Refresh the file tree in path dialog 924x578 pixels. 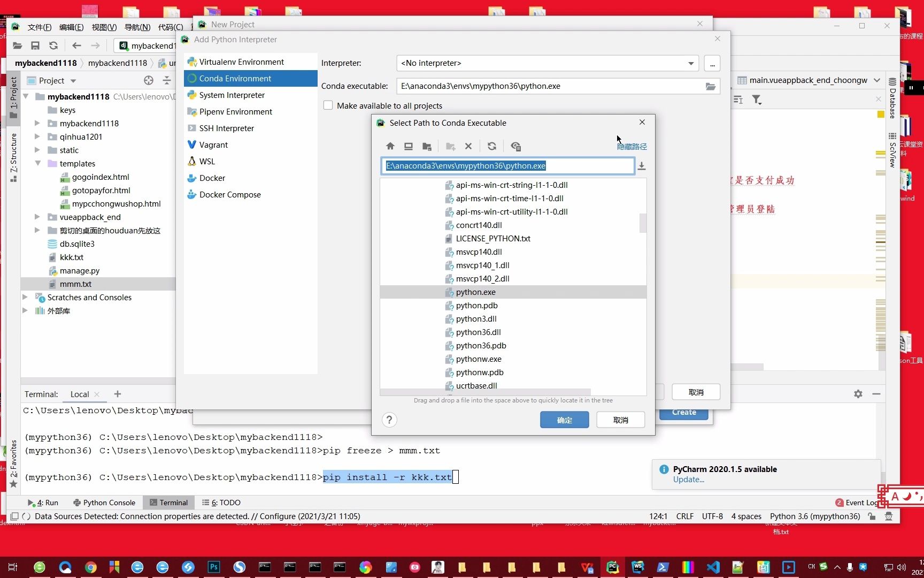coord(492,146)
